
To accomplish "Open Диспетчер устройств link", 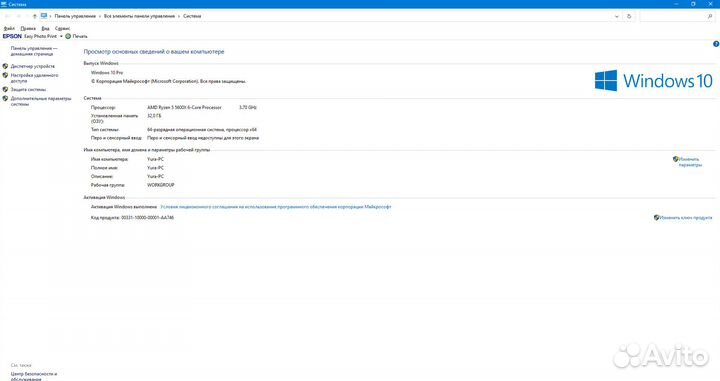I will pyautogui.click(x=33, y=66).
